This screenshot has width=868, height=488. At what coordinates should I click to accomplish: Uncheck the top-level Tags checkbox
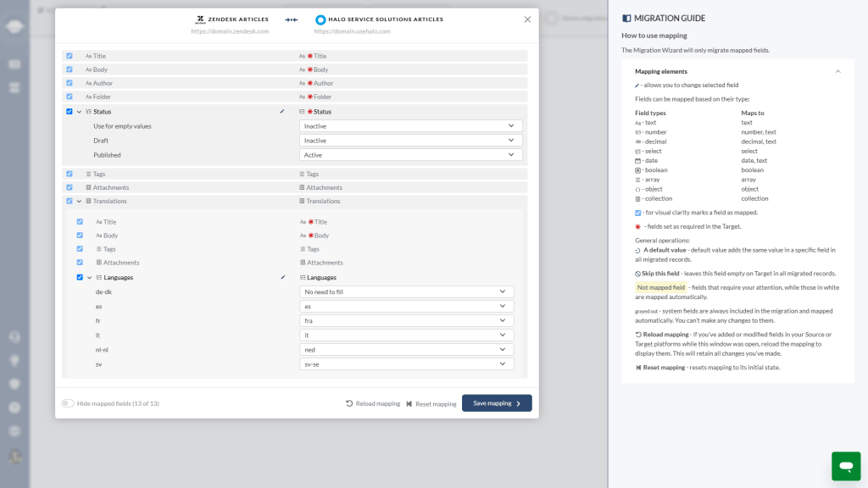(70, 174)
